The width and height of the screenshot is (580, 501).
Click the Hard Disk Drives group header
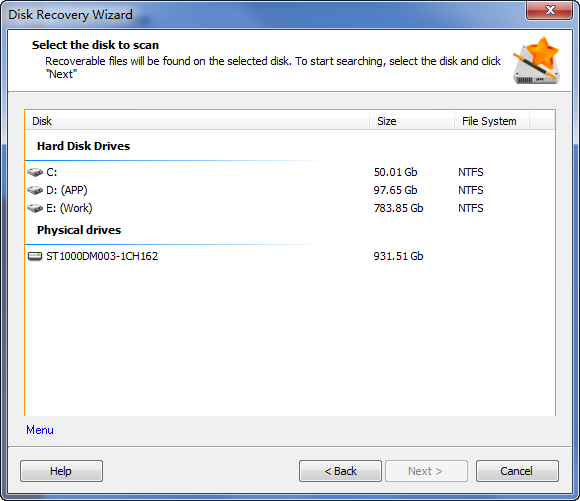click(x=84, y=146)
